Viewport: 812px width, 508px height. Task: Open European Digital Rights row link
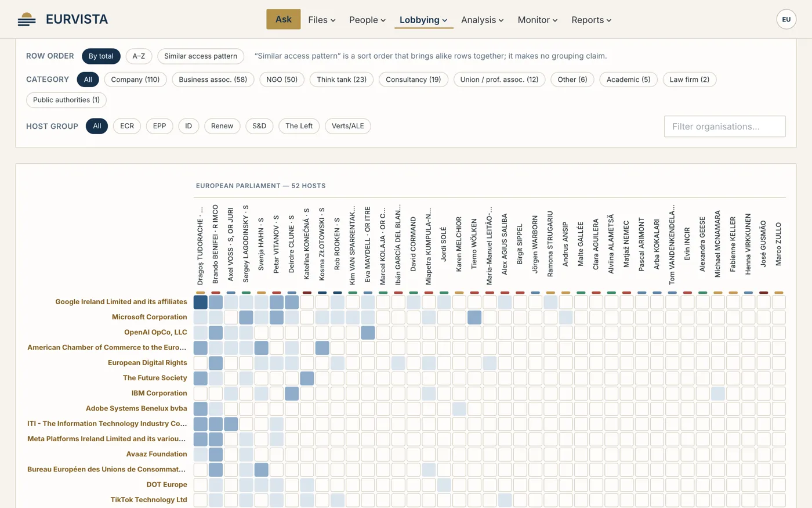tap(147, 363)
